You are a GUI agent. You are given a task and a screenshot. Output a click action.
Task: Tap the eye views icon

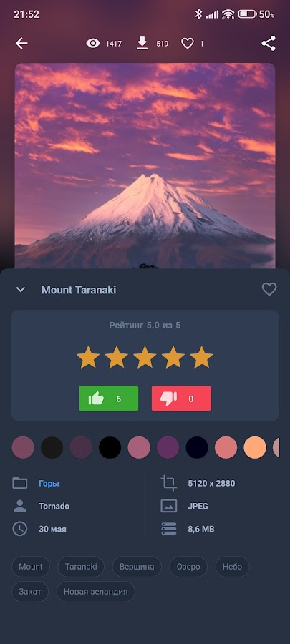(x=93, y=43)
